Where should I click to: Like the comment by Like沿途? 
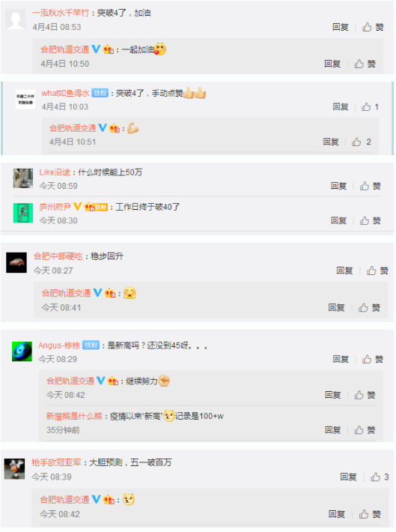[371, 186]
